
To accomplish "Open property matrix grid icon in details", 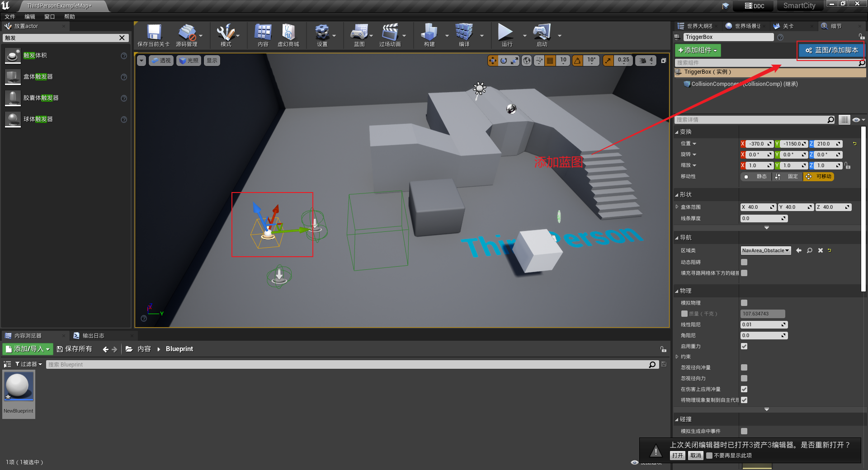I will tap(844, 120).
